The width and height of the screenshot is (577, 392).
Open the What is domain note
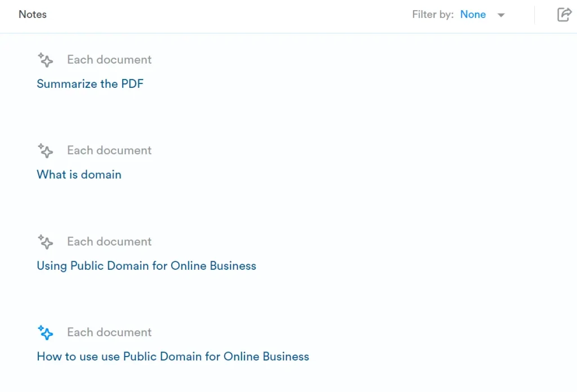(79, 175)
